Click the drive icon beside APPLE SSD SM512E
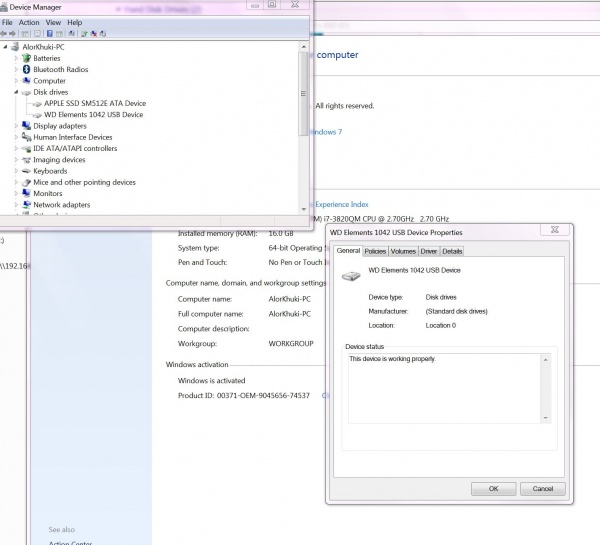600x545 pixels. (x=37, y=104)
